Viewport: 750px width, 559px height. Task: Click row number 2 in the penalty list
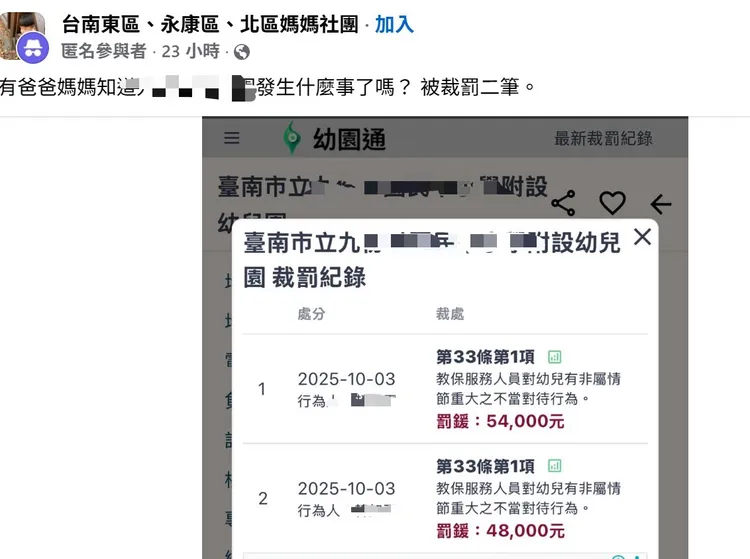(x=263, y=499)
